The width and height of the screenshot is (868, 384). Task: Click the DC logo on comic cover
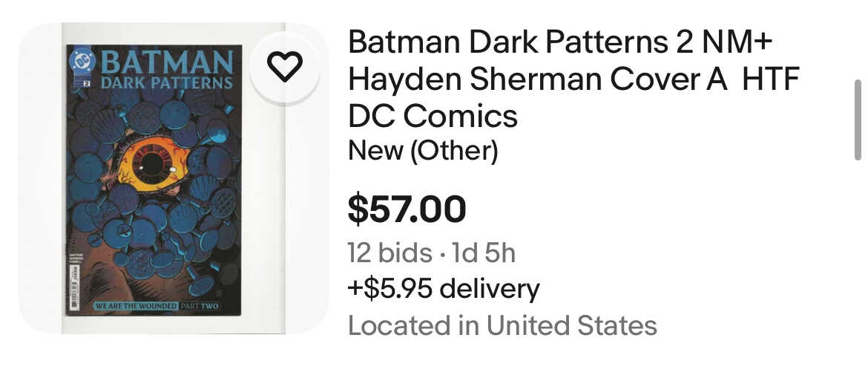[82, 62]
